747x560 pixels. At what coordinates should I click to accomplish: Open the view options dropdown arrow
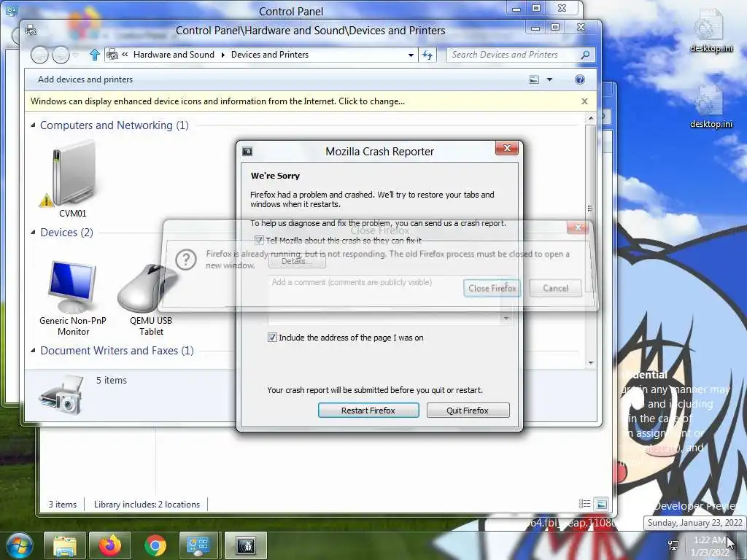click(x=549, y=79)
